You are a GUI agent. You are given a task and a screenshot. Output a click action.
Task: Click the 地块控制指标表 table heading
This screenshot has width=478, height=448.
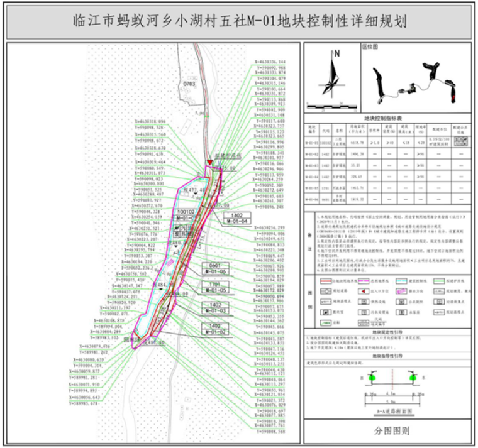pyautogui.click(x=383, y=118)
